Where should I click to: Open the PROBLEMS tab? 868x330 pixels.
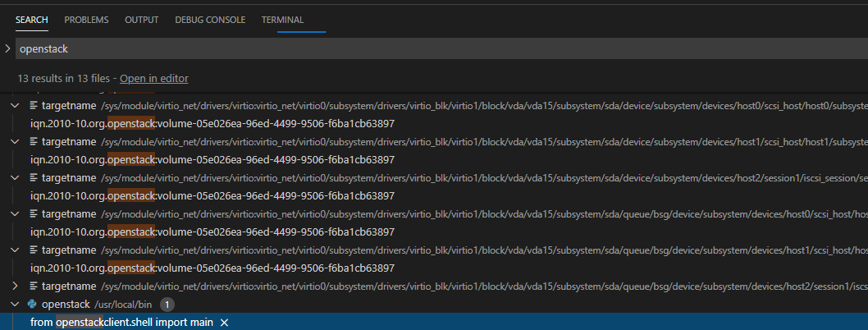click(86, 20)
